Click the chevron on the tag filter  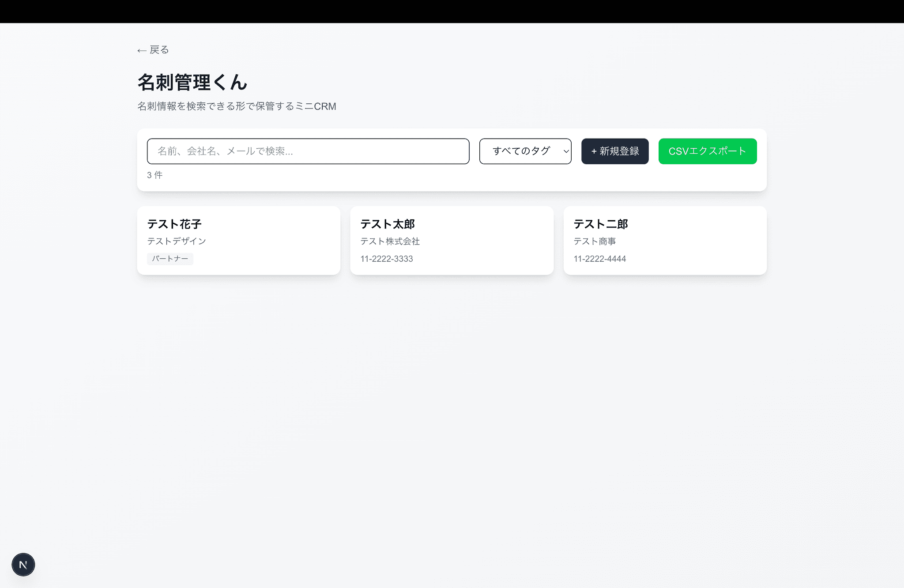click(x=566, y=151)
